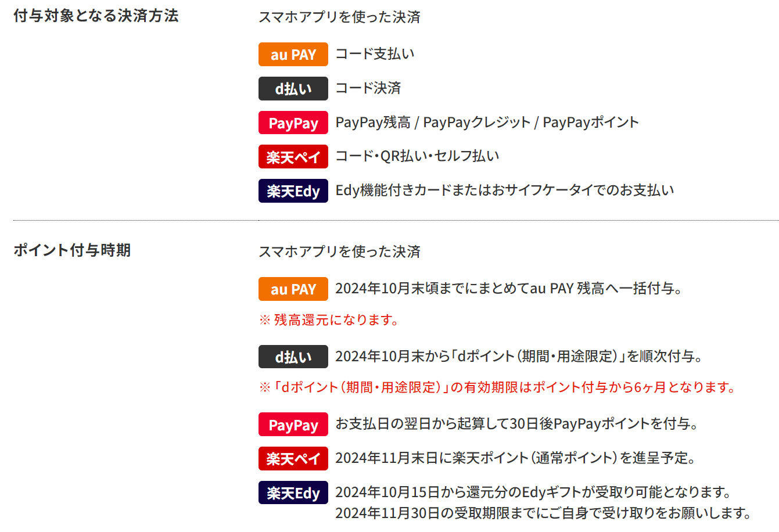Click the au PAY badge beside 2024年10月末頃 text
Image resolution: width=779 pixels, height=532 pixels.
click(x=293, y=289)
